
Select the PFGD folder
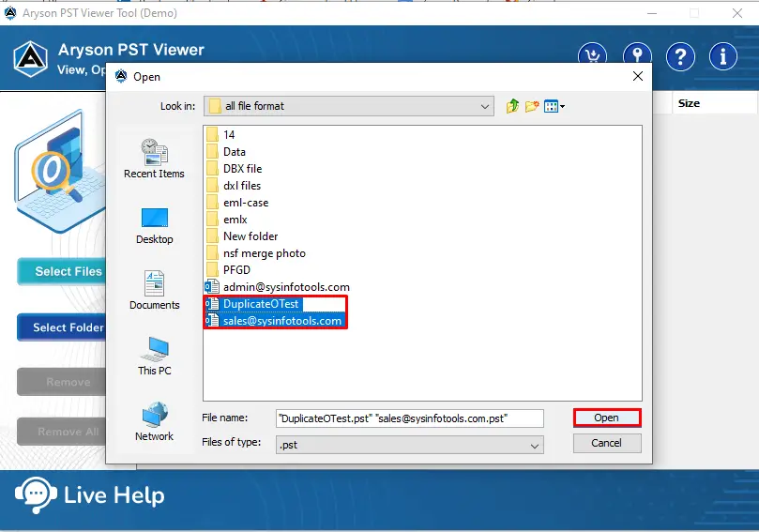tap(228, 269)
